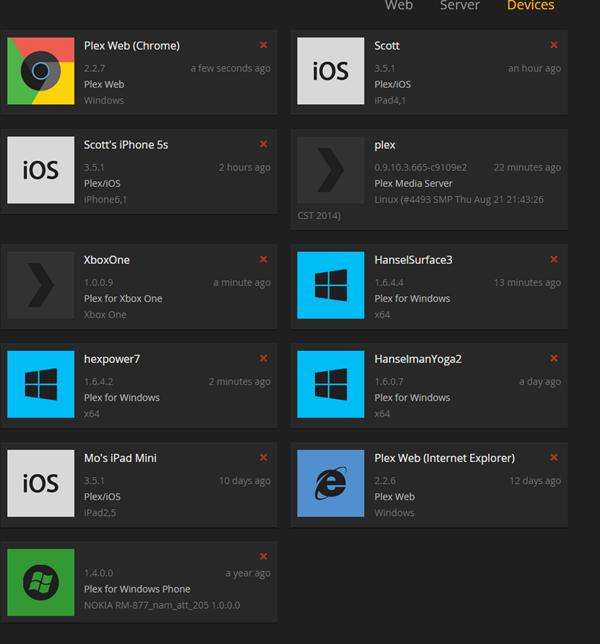Remove the Plex Web (Internet Explorer) device
Viewport: 600px width, 644px height.
tap(554, 458)
